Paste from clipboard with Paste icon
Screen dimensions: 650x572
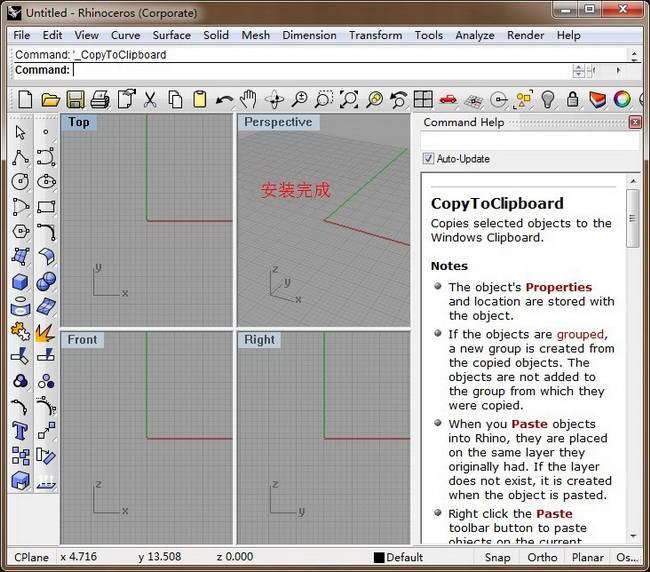200,99
